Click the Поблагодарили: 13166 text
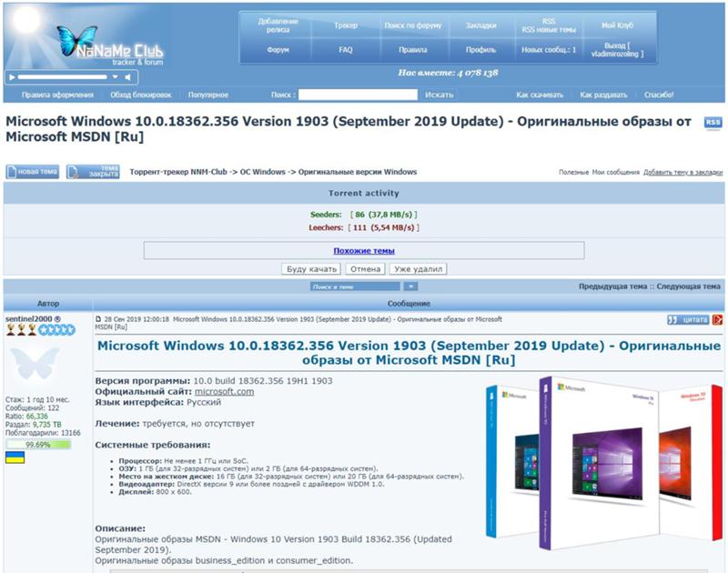728x573 pixels. pos(43,433)
